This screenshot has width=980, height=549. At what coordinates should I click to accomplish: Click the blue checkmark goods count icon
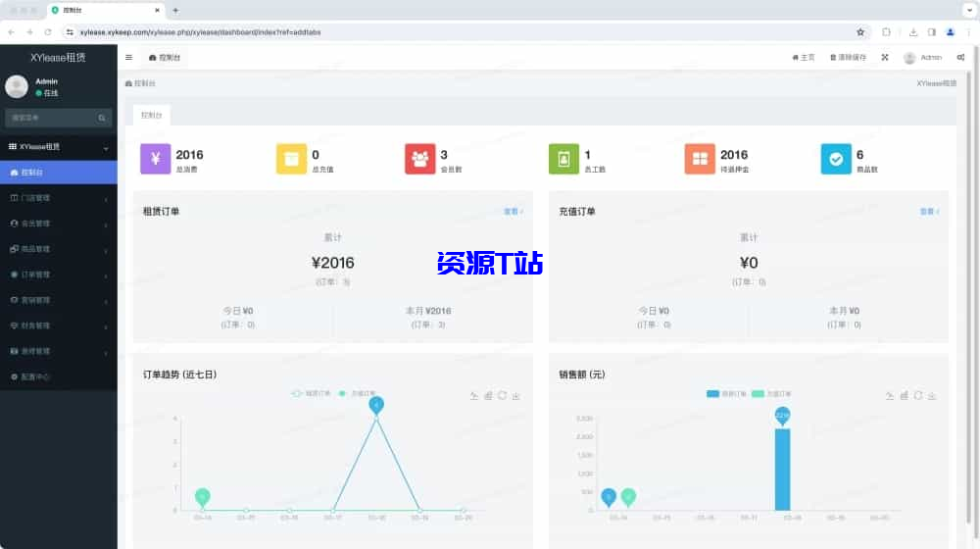(x=836, y=159)
